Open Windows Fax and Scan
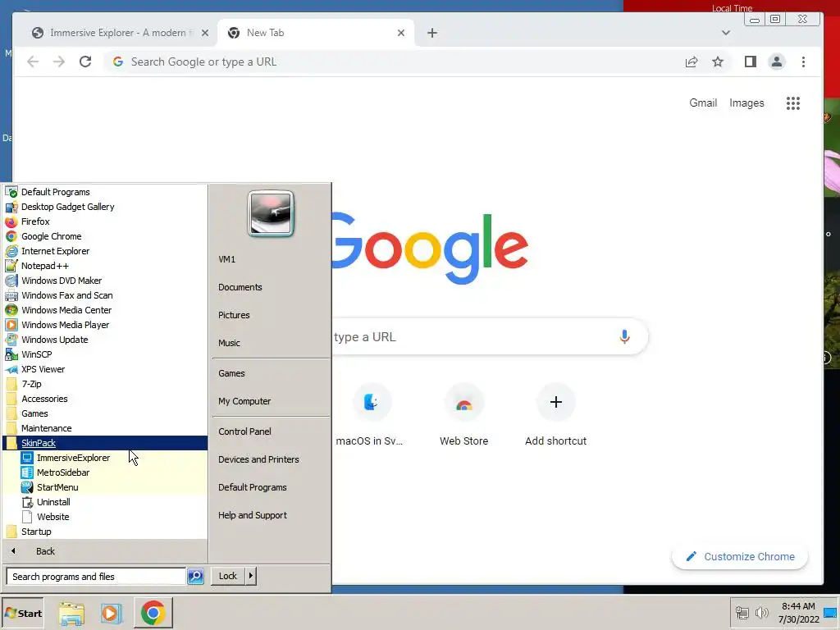This screenshot has height=630, width=840. 105,295
